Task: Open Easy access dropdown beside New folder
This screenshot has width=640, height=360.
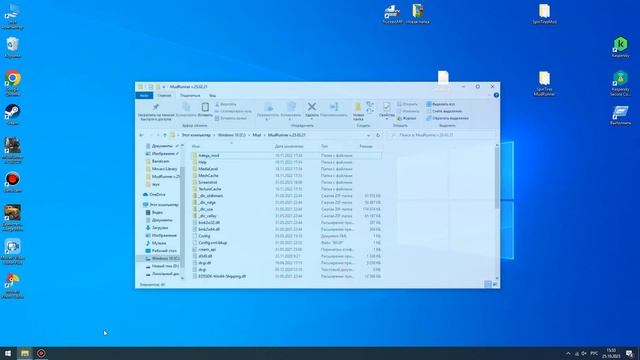Action: [370, 111]
